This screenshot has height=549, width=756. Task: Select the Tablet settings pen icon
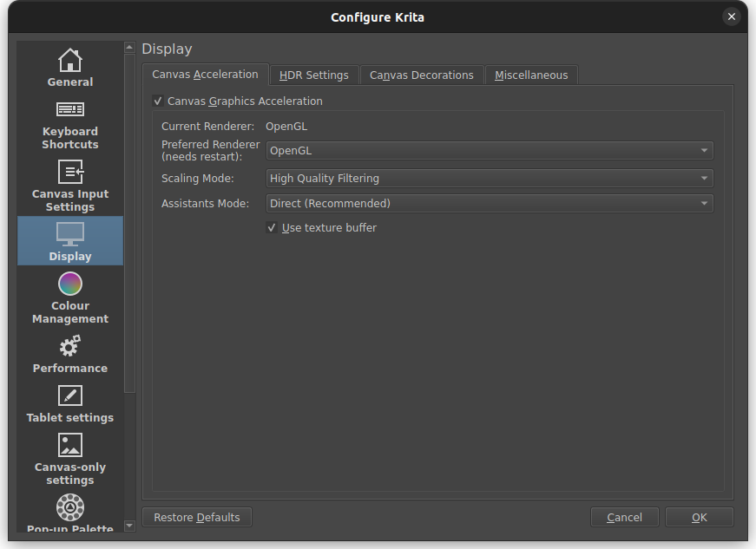(x=70, y=396)
